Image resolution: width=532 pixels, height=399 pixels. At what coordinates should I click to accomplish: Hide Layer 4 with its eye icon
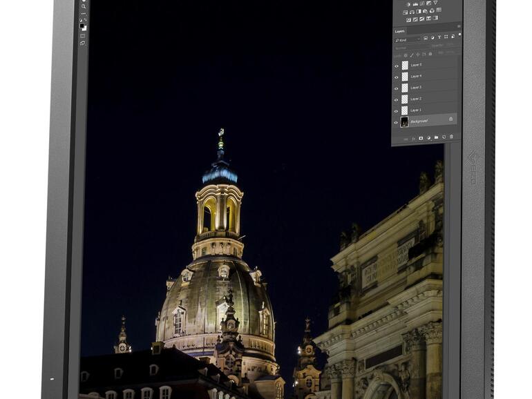pos(397,76)
